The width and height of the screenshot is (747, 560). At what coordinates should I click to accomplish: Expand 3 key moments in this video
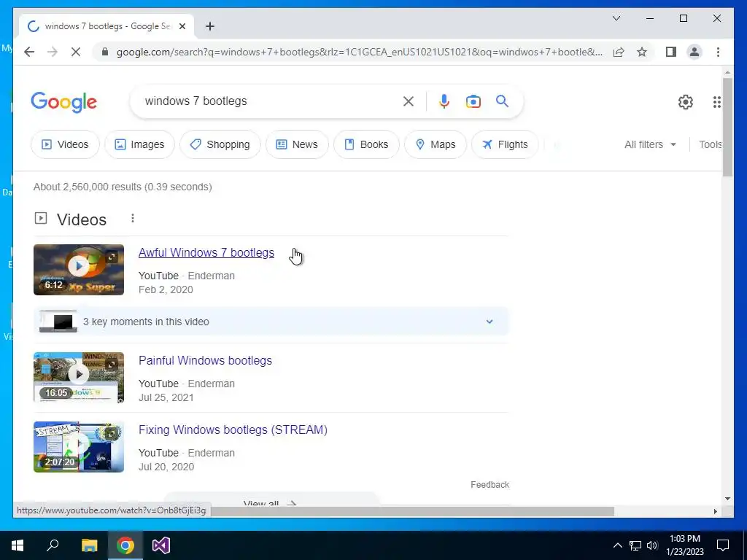click(x=271, y=322)
